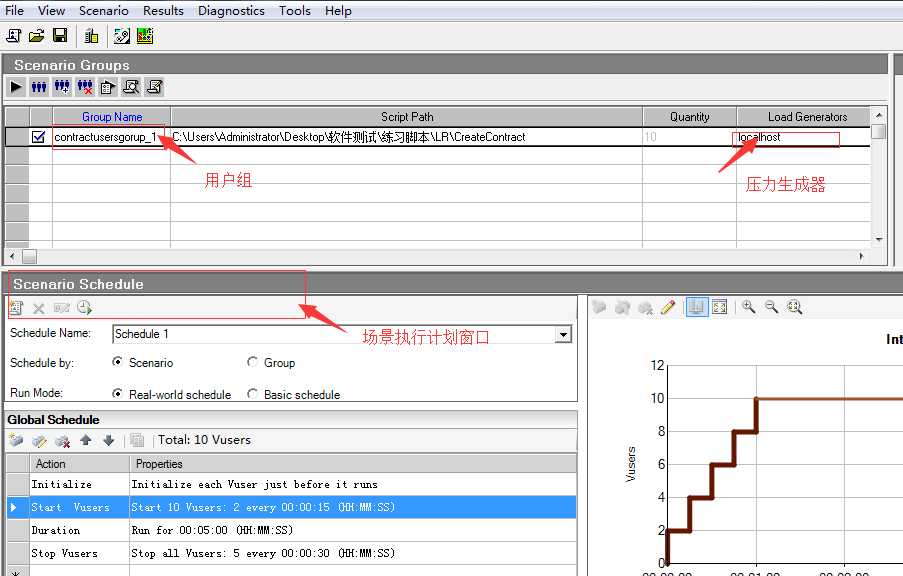This screenshot has height=576, width=903.
Task: Select the Stop Vusers action row
Action: 291,553
